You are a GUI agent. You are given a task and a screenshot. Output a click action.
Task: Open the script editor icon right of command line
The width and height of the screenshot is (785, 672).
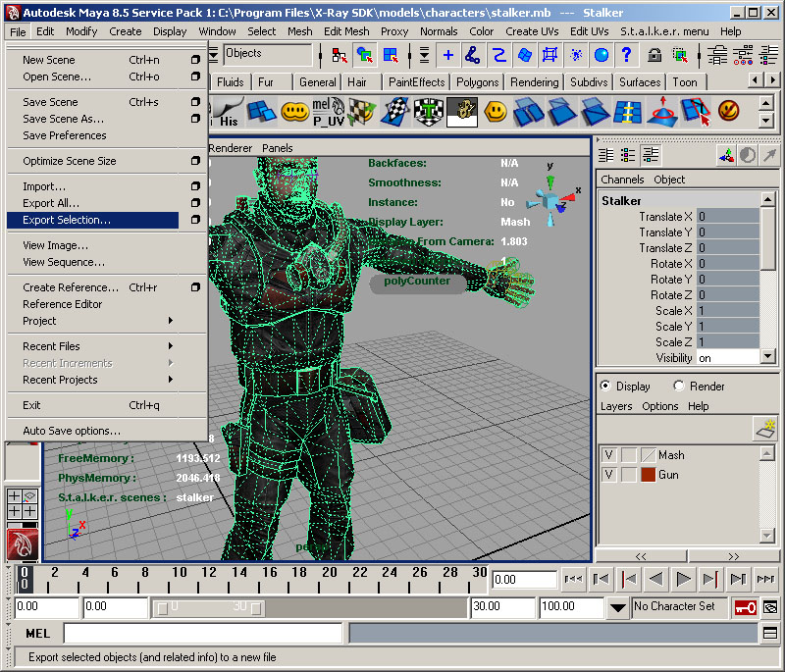tap(770, 634)
